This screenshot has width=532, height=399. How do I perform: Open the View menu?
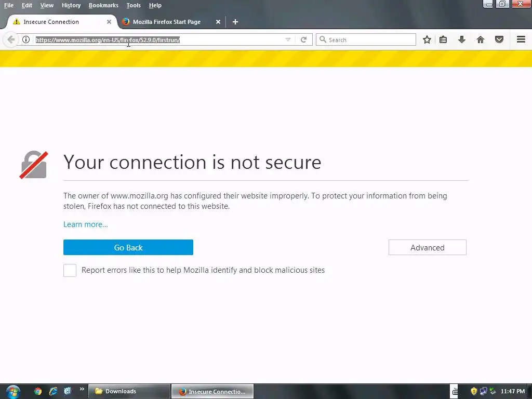[47, 5]
